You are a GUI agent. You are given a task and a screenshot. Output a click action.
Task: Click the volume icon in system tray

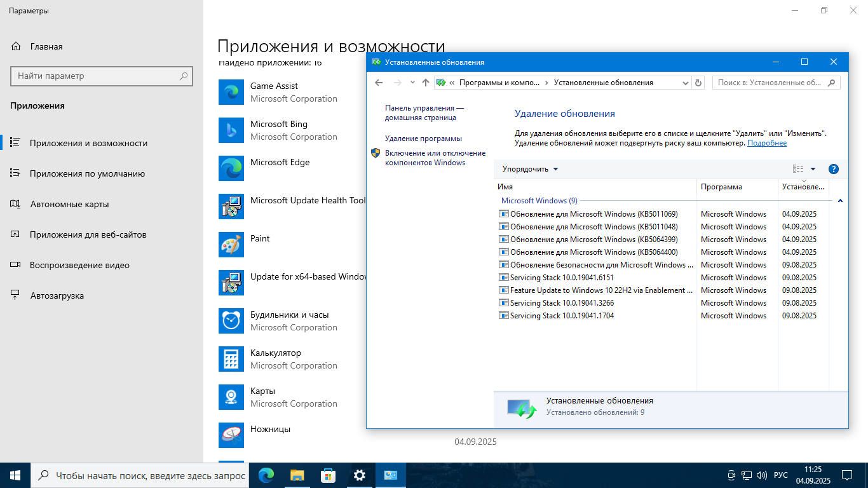pos(761,475)
